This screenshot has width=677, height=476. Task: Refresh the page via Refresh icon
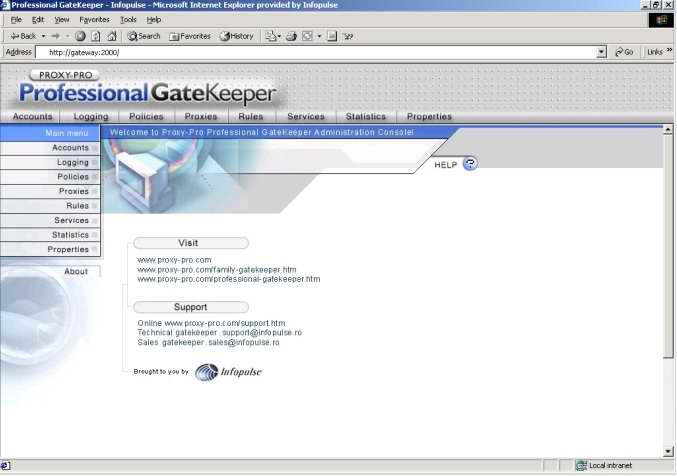coord(96,36)
